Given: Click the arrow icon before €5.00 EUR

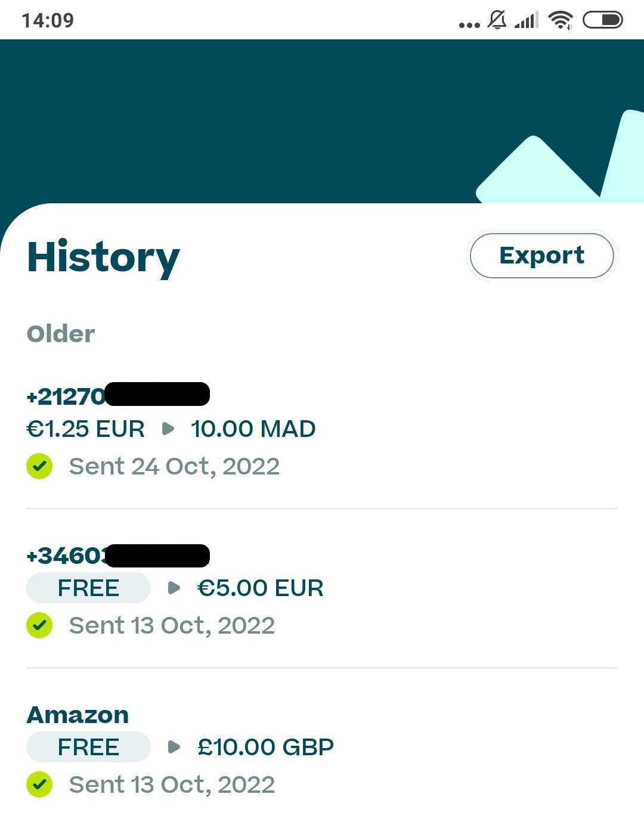Looking at the screenshot, I should tap(174, 588).
